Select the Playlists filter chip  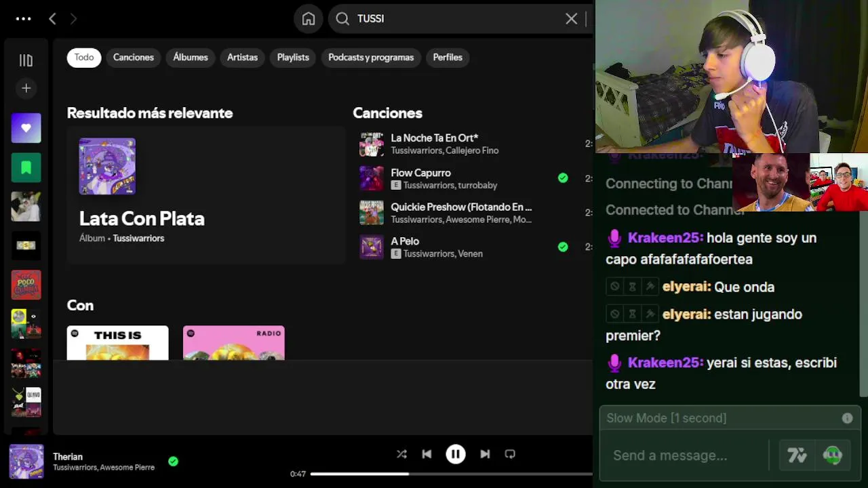click(293, 58)
